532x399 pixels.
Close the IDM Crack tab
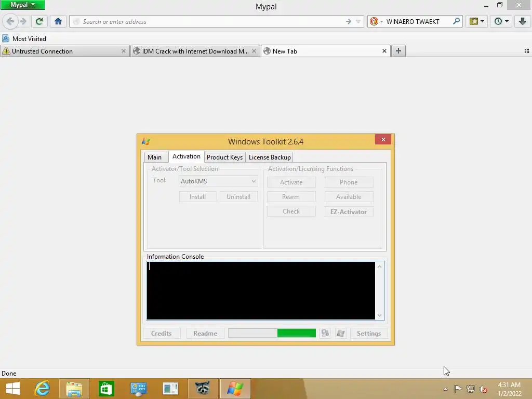(254, 51)
